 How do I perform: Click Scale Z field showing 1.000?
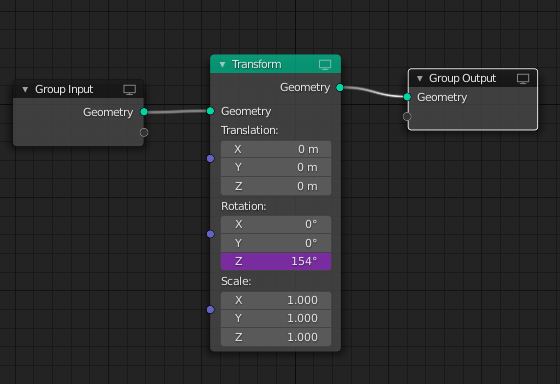point(276,337)
